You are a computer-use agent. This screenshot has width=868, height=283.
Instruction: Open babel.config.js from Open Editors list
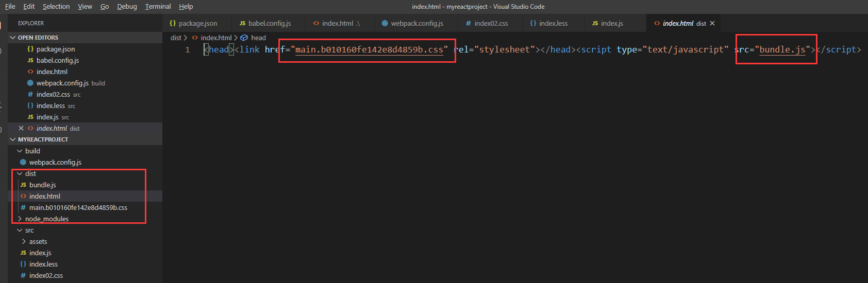click(x=58, y=60)
